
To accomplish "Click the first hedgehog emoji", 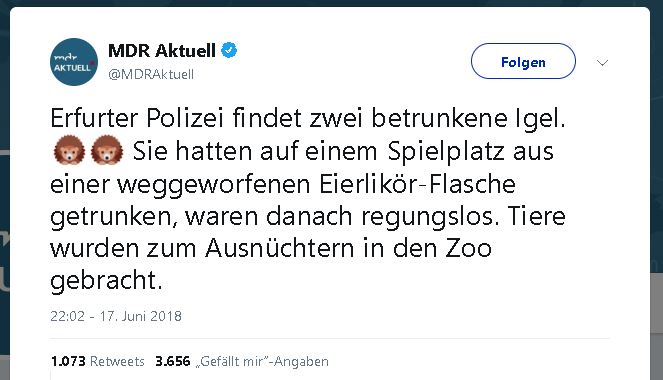I will point(69,150).
